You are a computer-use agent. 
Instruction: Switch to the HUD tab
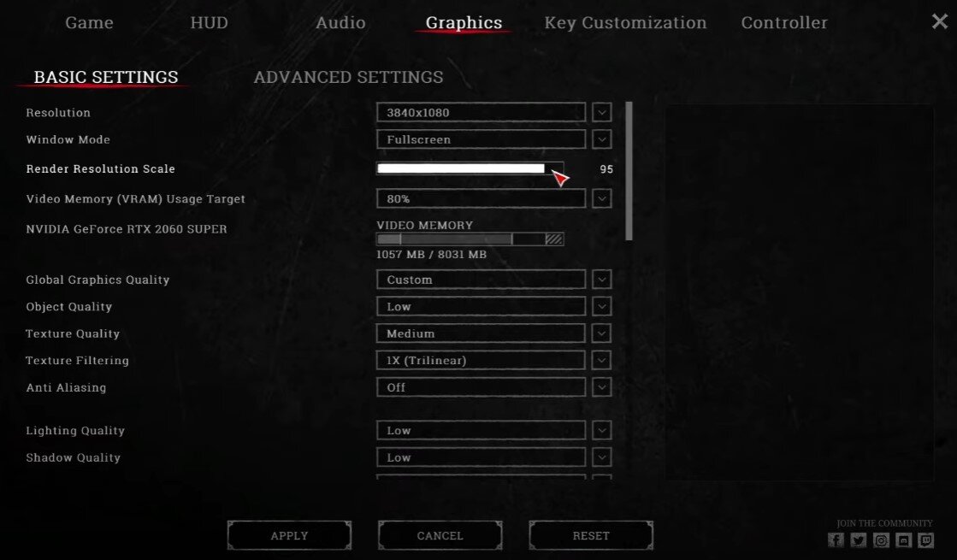(209, 22)
